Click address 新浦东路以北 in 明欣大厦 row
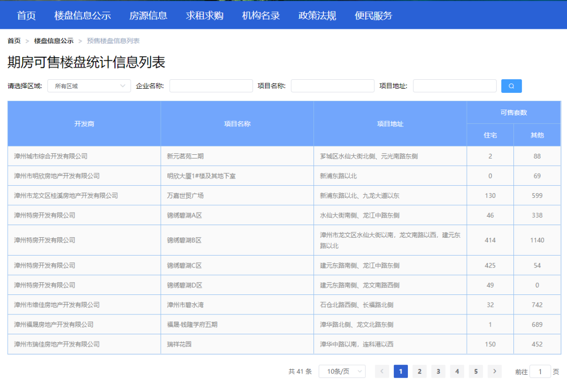The height and width of the screenshot is (392, 567). tap(338, 176)
